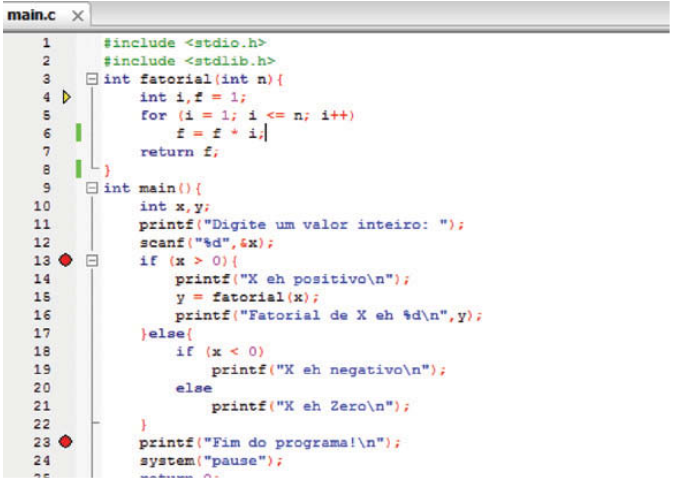Fold the if block at line 13
Viewport: 673px width, 482px height.
[x=93, y=261]
